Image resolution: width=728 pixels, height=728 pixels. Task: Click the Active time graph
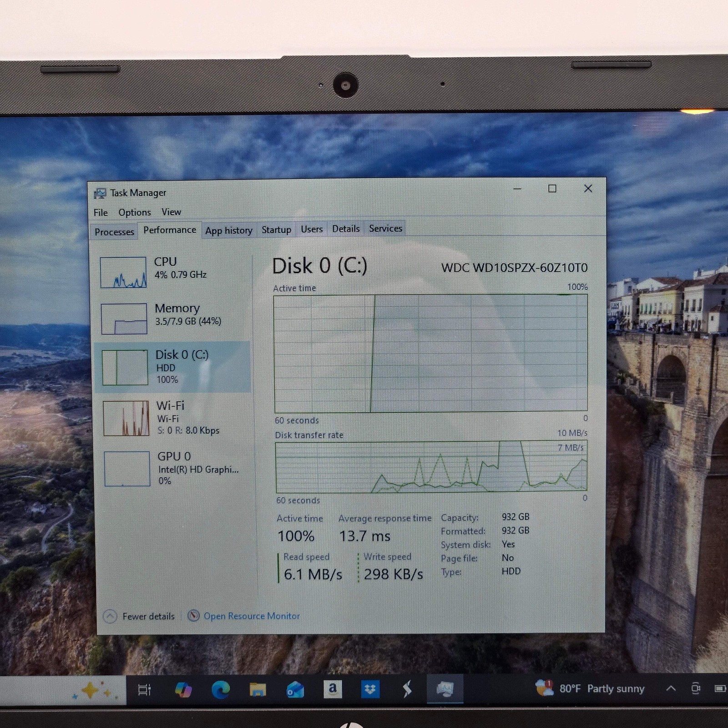pos(430,354)
